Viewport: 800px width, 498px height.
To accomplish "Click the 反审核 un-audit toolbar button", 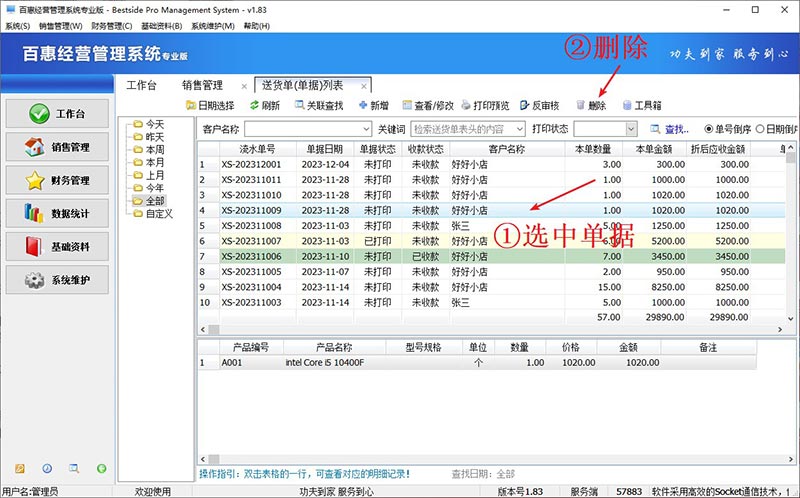I will (539, 106).
